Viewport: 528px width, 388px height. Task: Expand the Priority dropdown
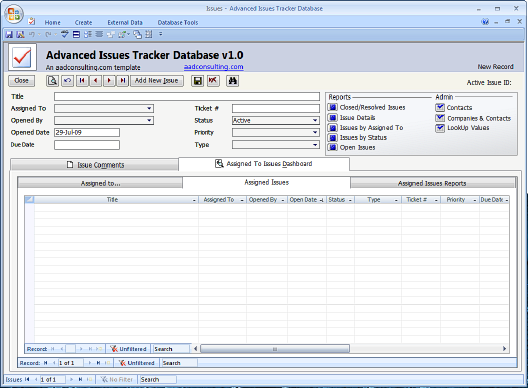pos(315,133)
